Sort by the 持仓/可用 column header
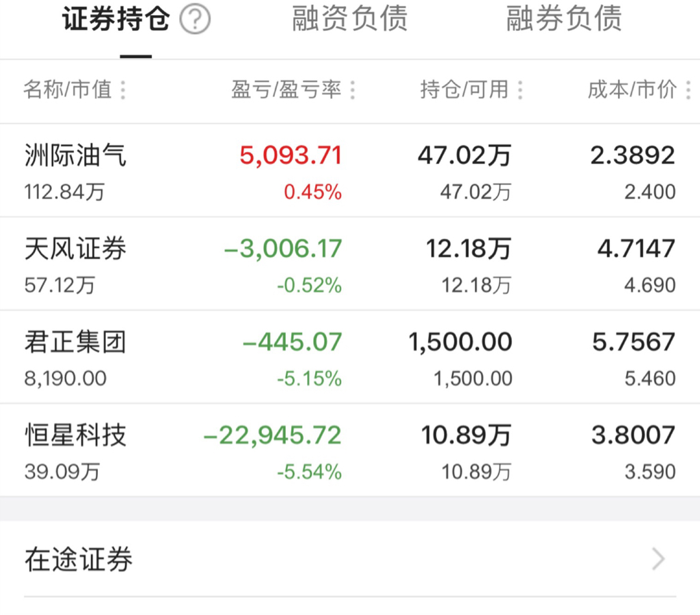 tap(464, 90)
